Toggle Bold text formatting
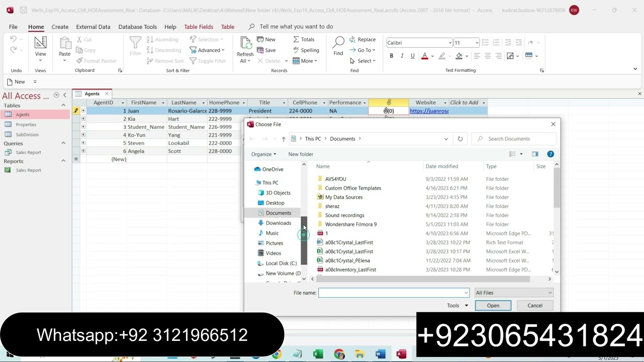This screenshot has width=644, height=362. pyautogui.click(x=391, y=56)
